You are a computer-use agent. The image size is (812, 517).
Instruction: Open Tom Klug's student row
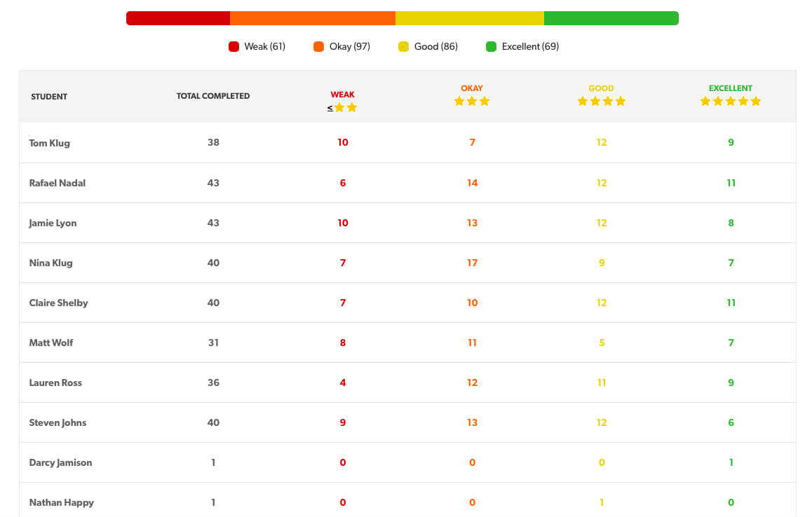click(407, 142)
